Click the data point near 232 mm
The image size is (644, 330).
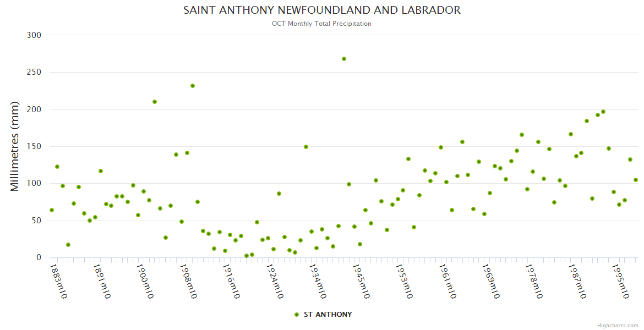pyautogui.click(x=193, y=86)
